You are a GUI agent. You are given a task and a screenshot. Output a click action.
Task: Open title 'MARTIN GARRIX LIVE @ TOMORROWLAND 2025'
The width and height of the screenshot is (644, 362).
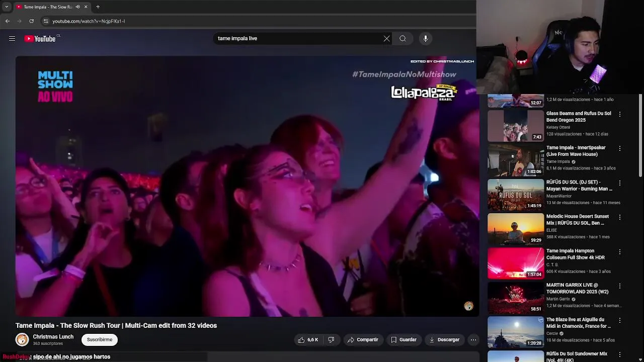(x=578, y=288)
